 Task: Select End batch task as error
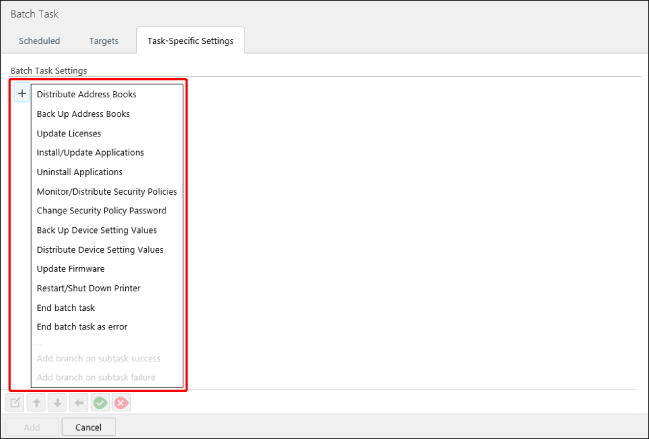coord(82,327)
